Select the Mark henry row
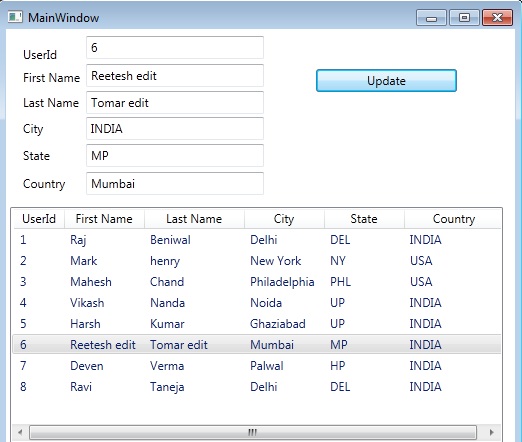Image resolution: width=522 pixels, height=442 pixels. (257, 261)
